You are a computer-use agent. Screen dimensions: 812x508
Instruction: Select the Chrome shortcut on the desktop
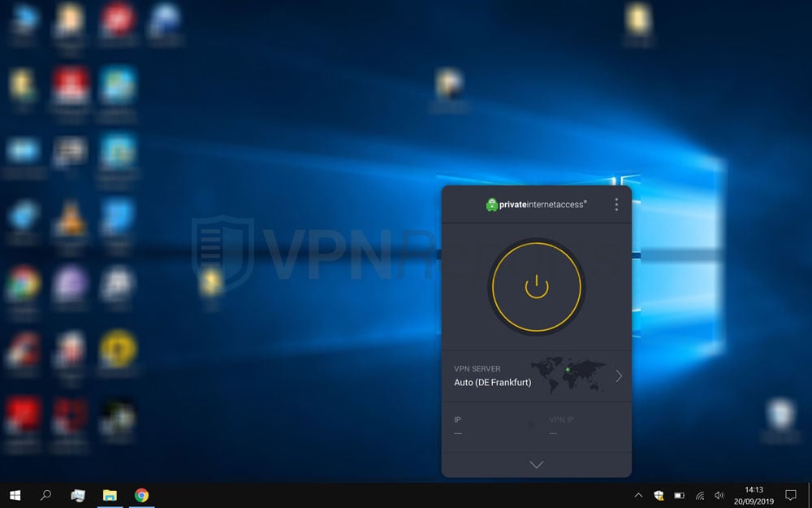pos(23,284)
